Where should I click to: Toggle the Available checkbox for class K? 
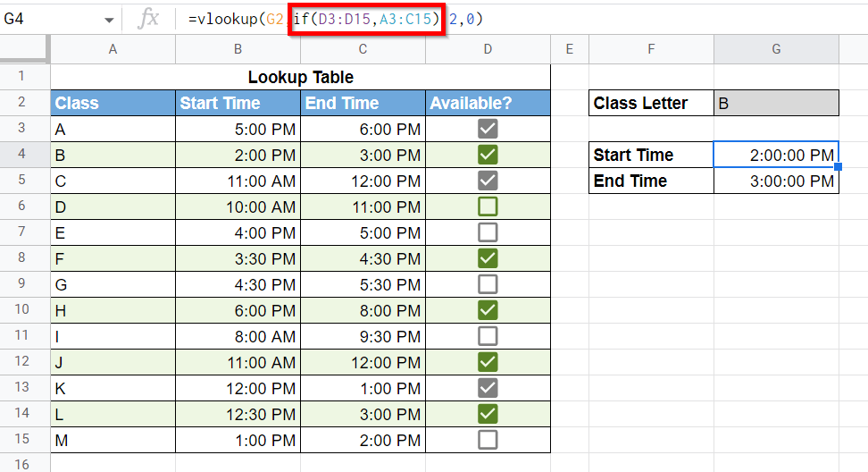click(x=488, y=388)
